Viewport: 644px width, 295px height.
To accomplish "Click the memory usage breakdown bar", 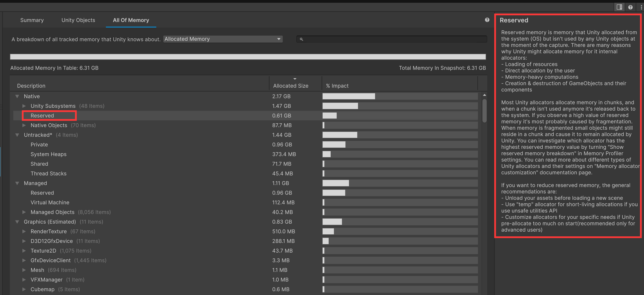I will (248, 57).
